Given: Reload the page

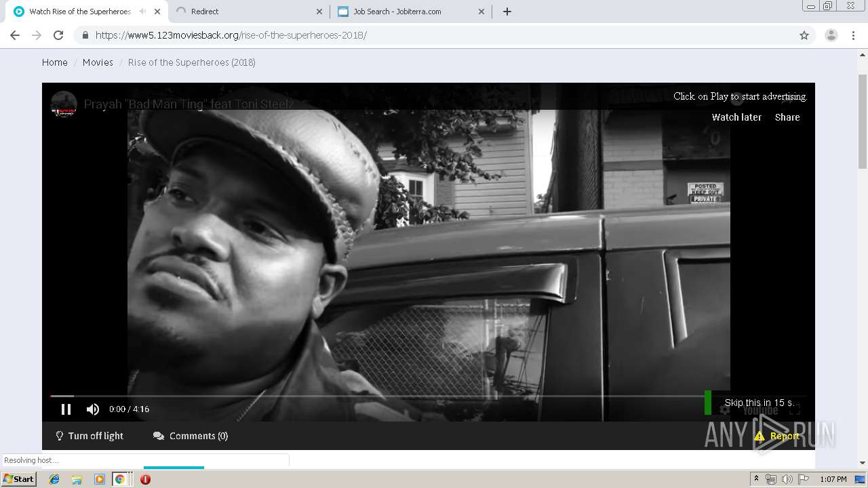Looking at the screenshot, I should click(58, 35).
